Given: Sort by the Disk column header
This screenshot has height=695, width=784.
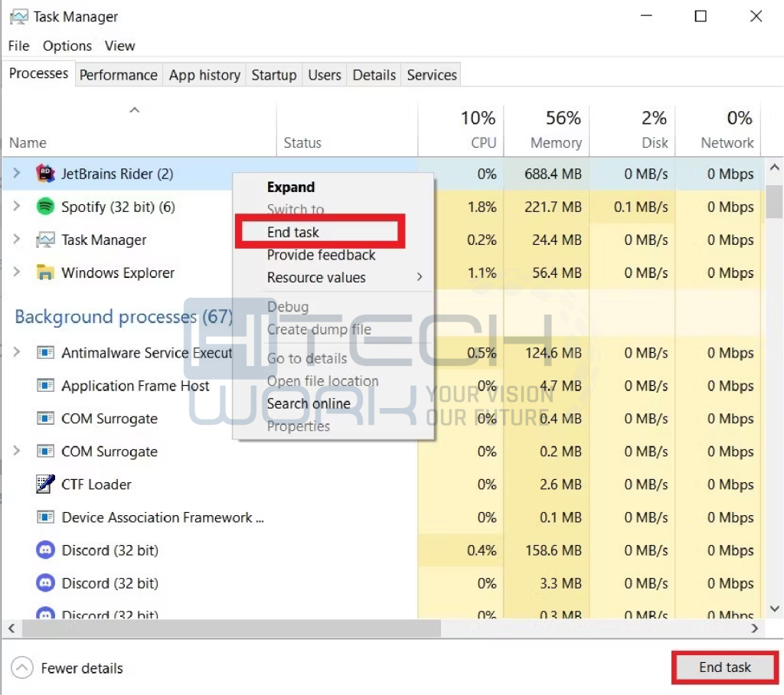Looking at the screenshot, I should (632, 129).
